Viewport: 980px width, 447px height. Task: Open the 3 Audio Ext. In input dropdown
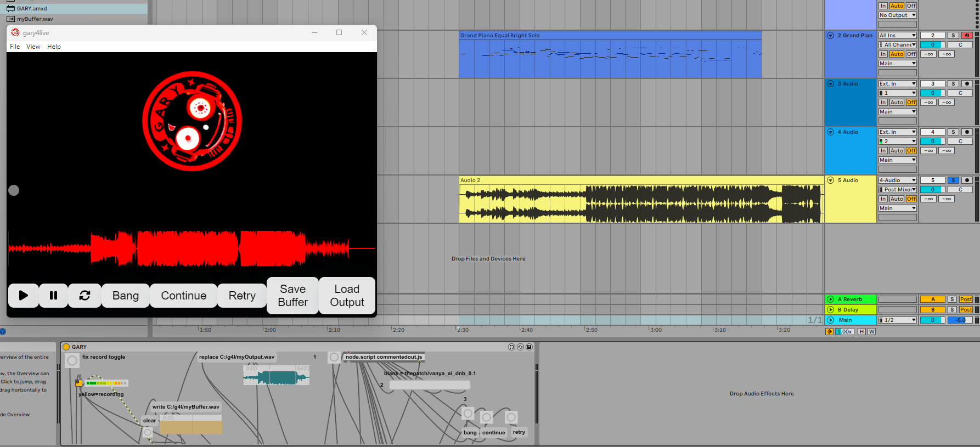coord(897,84)
